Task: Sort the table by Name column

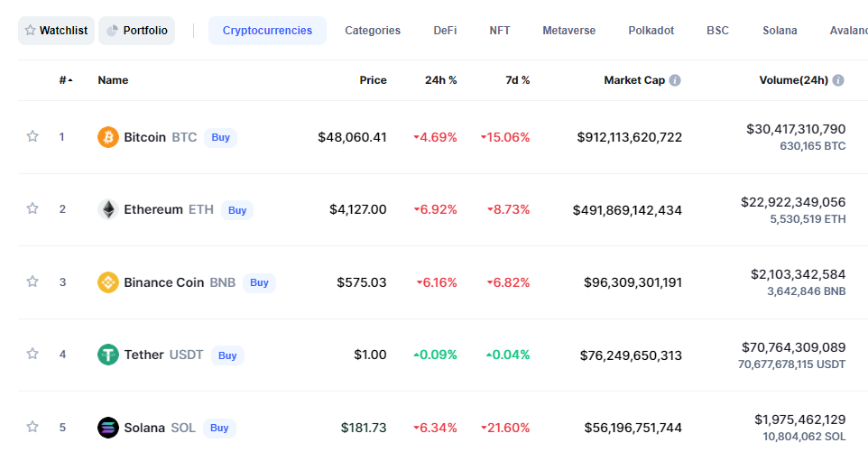Action: click(113, 80)
